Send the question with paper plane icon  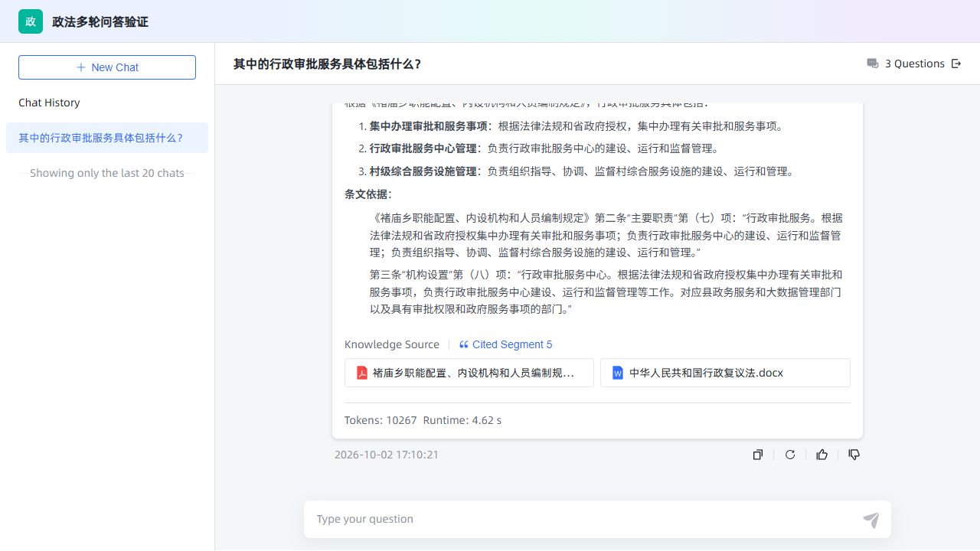tap(871, 520)
